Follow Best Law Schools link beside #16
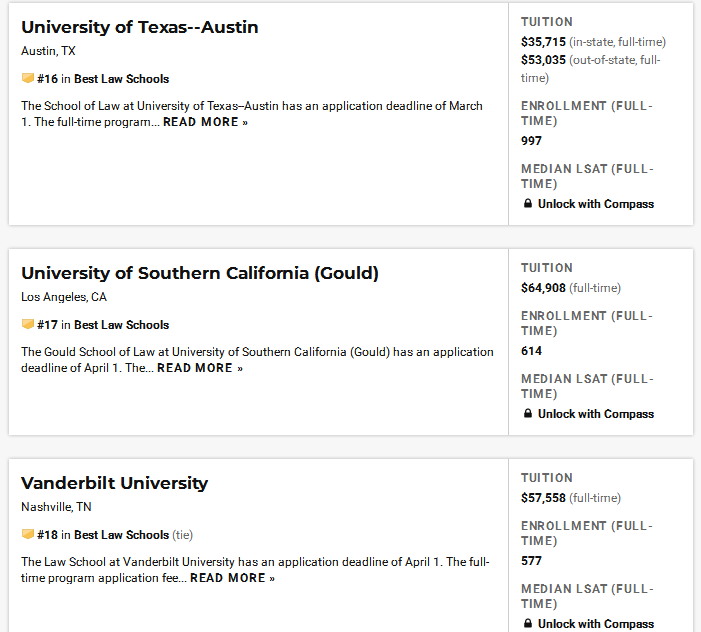701x632 pixels. click(122, 79)
